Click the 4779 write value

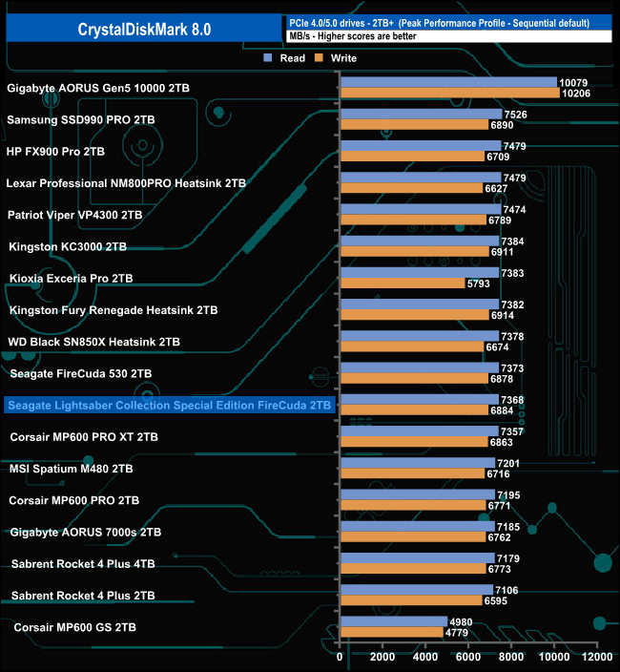[x=457, y=633]
